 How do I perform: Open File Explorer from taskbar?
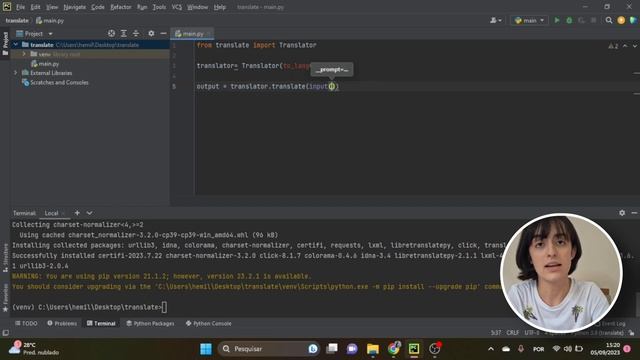point(373,349)
